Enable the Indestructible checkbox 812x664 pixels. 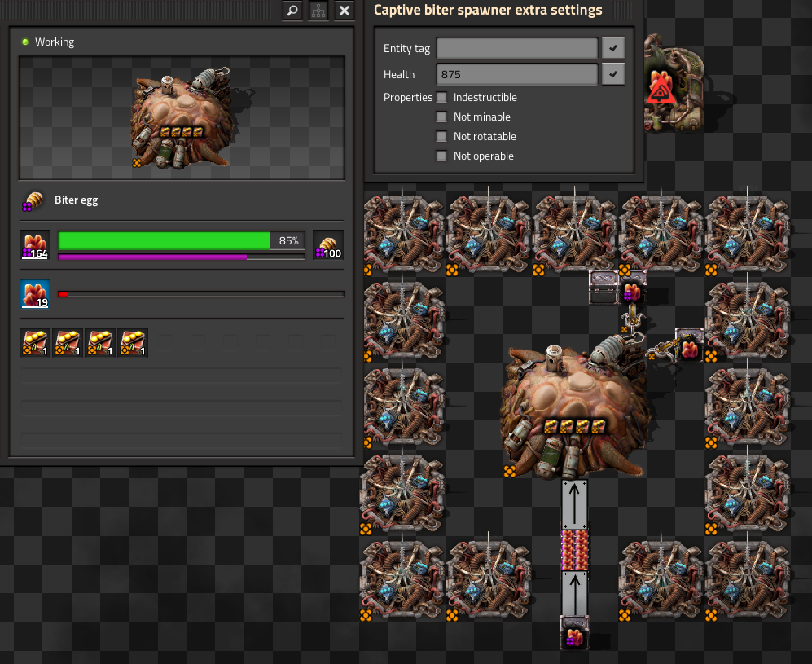point(441,98)
